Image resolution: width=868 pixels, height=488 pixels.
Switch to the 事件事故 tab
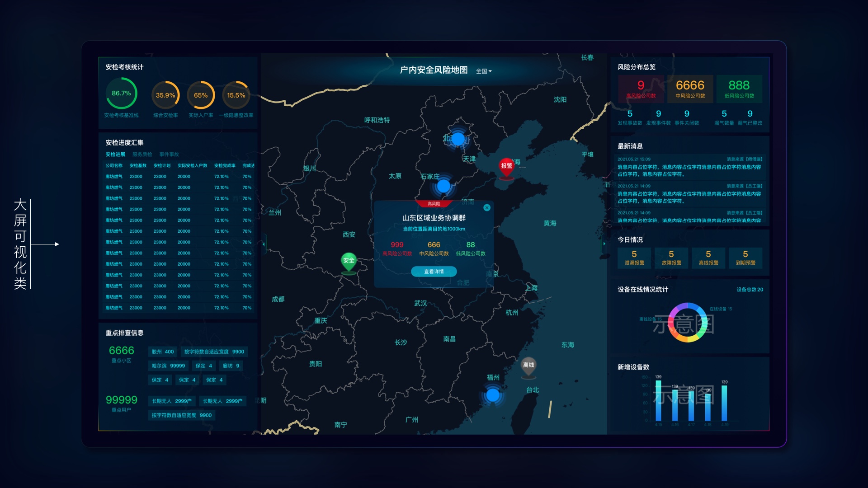[x=169, y=155]
